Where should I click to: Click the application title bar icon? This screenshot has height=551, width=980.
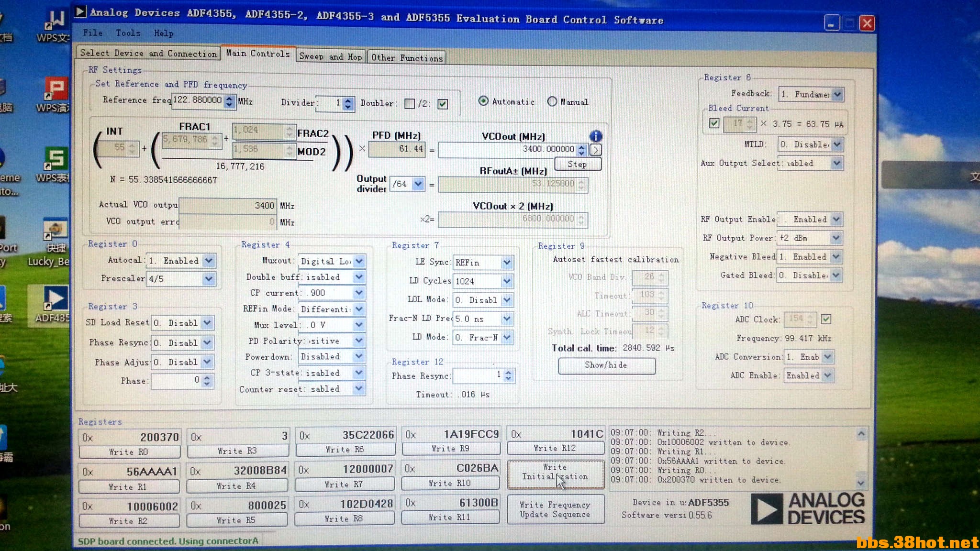pos(80,11)
